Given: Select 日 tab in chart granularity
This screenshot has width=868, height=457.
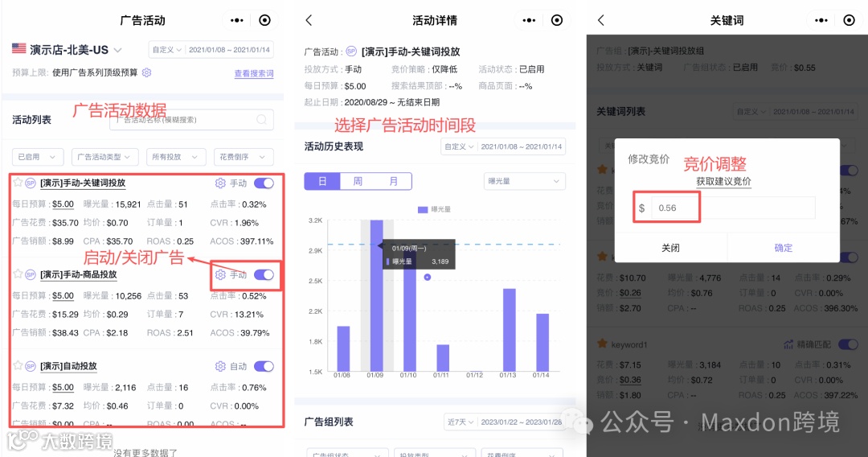Looking at the screenshot, I should tap(322, 181).
